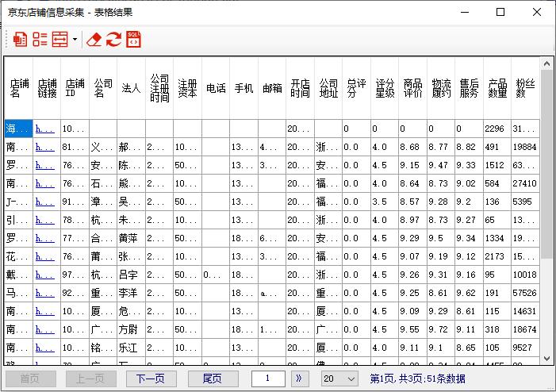Screen dimensions: 556x392
Task: Click the 粉丝数 column header
Action: 524,88
